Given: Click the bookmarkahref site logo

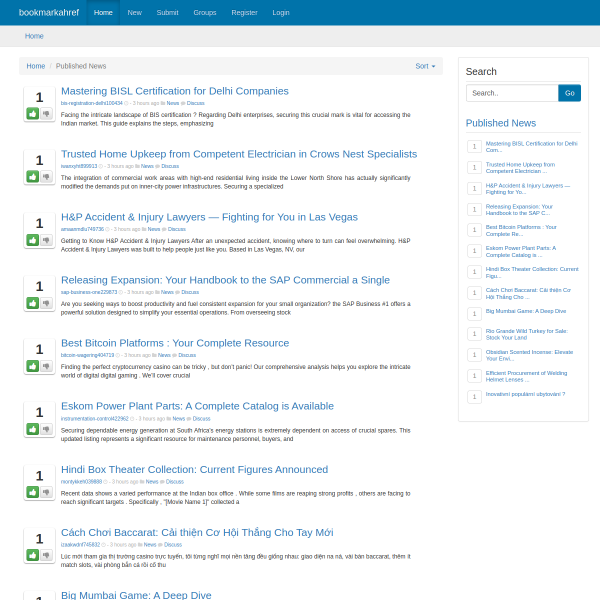Looking at the screenshot, I should (x=49, y=13).
